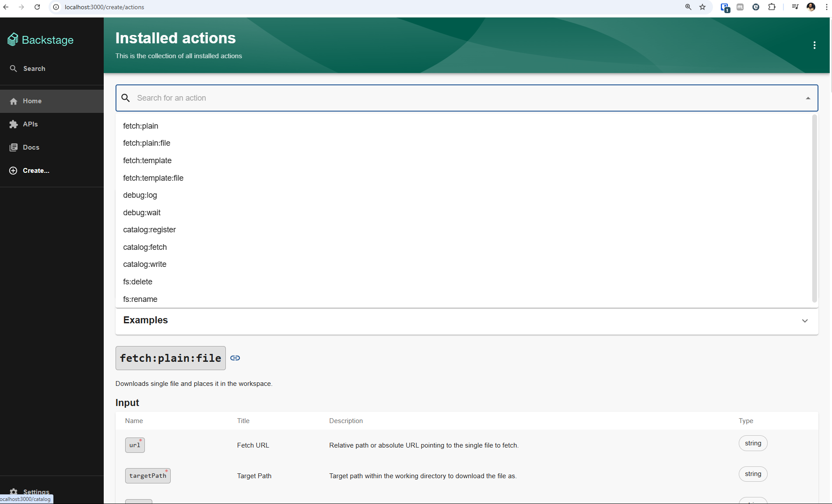Open Settings from the sidebar
This screenshot has height=504, width=832.
click(x=36, y=492)
